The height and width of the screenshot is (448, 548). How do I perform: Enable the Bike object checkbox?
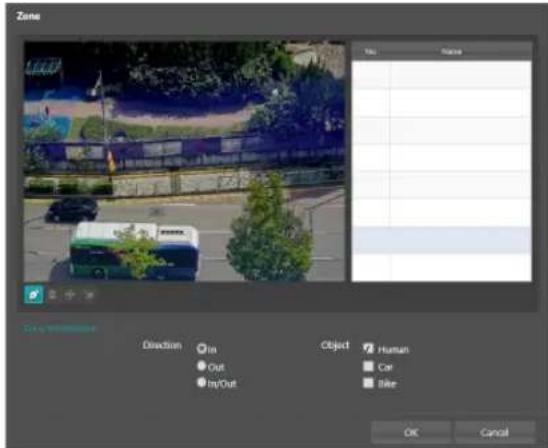click(368, 383)
